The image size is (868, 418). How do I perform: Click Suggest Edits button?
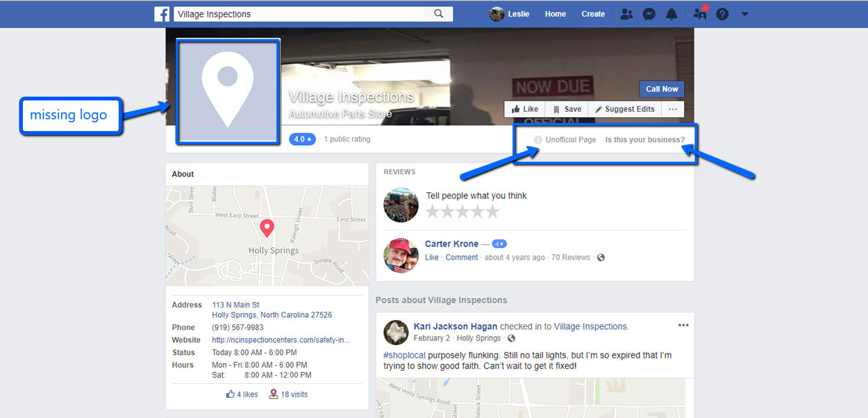[624, 109]
